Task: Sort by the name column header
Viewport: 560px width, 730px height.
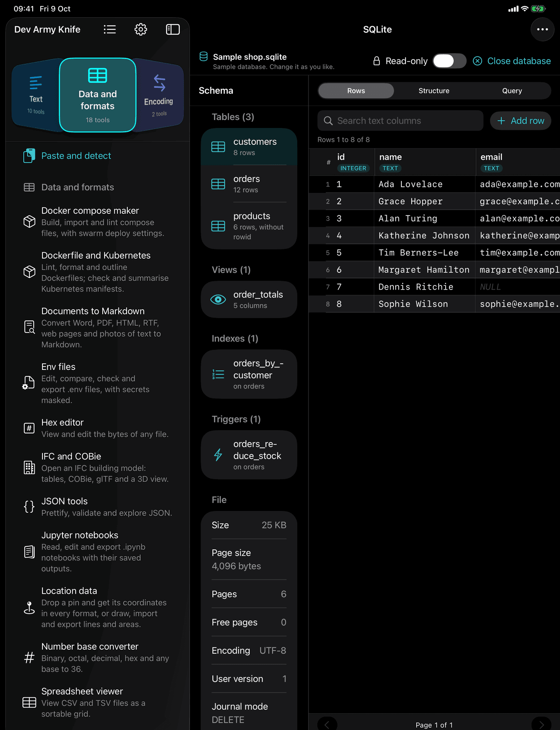Action: 425,162
